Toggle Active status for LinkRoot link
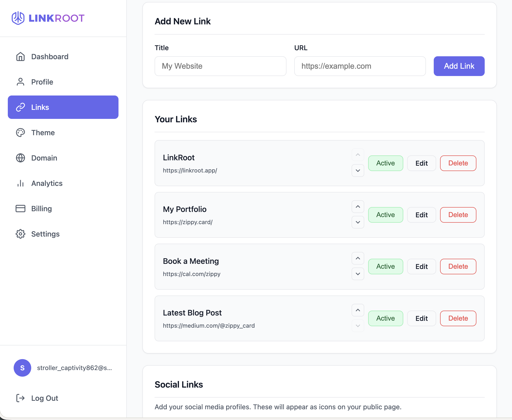Viewport: 512px width, 420px height. click(385, 163)
